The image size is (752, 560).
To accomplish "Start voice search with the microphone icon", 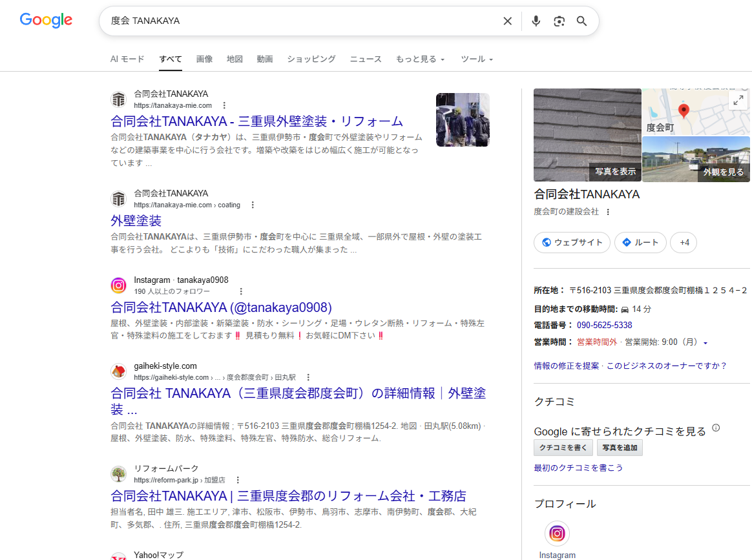I will tap(536, 21).
